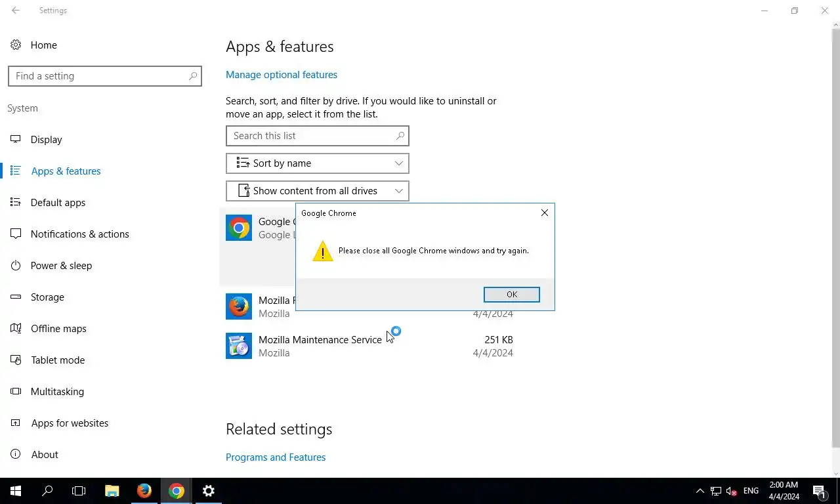Viewport: 840px width, 504px height.
Task: Open taskbar search magnifier
Action: (47, 491)
